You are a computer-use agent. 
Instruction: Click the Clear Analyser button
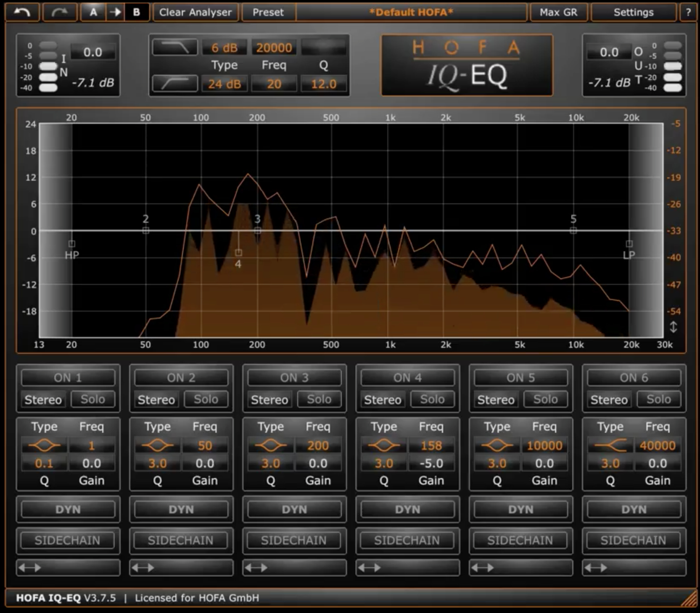tap(195, 12)
